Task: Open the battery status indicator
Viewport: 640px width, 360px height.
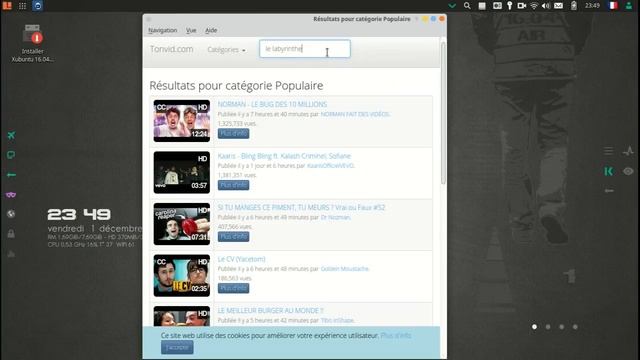Action: [x=574, y=6]
